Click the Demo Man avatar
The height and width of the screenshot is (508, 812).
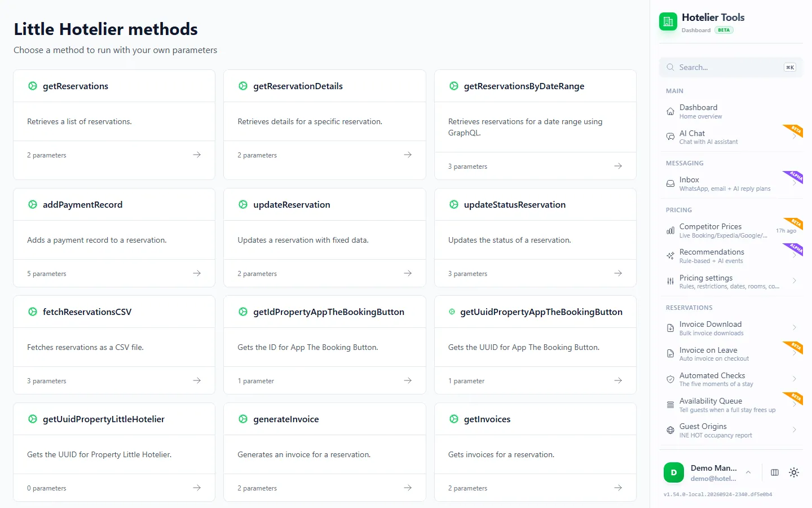pyautogui.click(x=674, y=472)
